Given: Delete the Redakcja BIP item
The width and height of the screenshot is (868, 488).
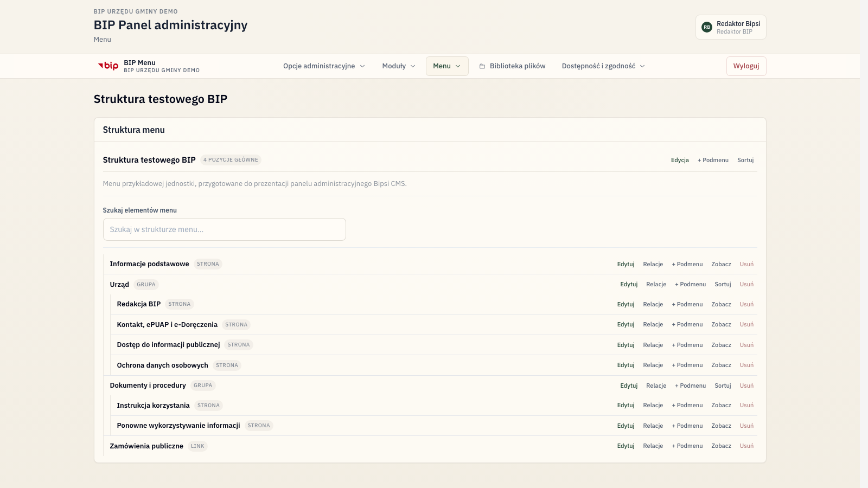Looking at the screenshot, I should (x=747, y=304).
